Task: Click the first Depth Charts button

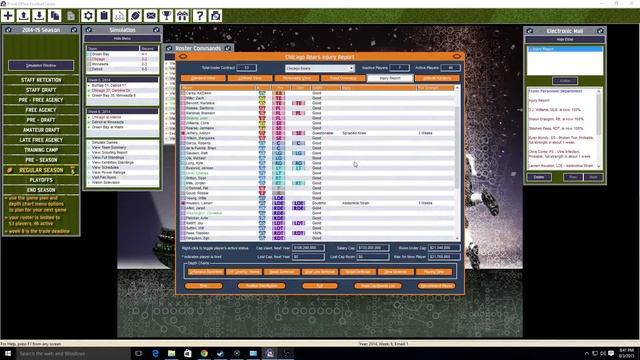Action: (x=206, y=272)
